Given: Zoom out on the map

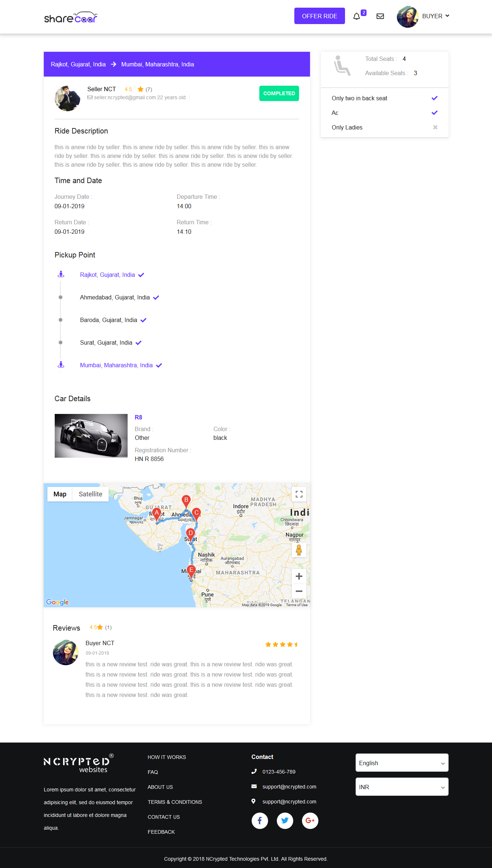Looking at the screenshot, I should (x=299, y=591).
